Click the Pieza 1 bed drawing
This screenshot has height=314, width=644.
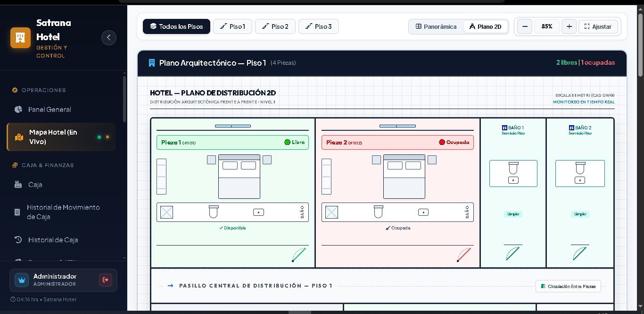click(x=239, y=177)
